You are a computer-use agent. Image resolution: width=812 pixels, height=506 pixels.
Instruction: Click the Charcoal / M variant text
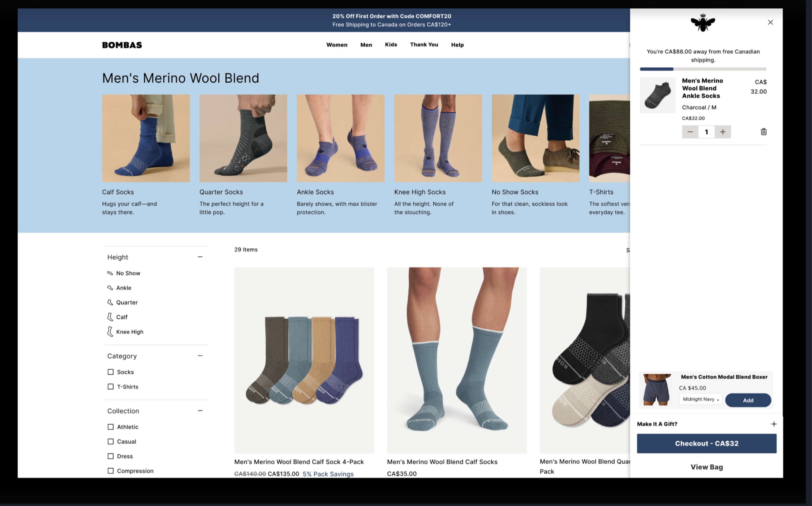coord(699,107)
